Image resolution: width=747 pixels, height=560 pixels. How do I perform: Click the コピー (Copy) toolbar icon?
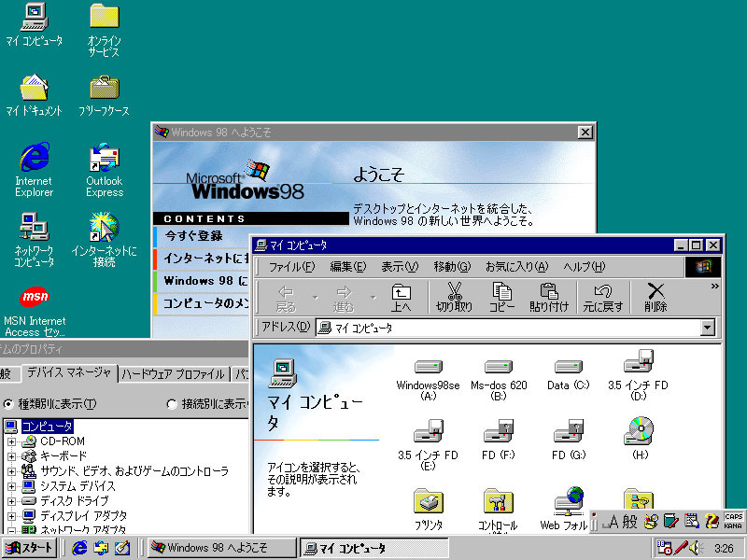point(502,297)
